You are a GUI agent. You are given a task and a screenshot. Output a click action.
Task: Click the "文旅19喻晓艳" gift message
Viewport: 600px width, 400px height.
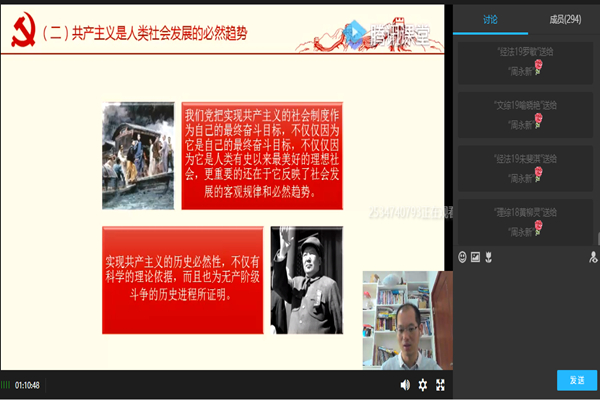click(525, 113)
